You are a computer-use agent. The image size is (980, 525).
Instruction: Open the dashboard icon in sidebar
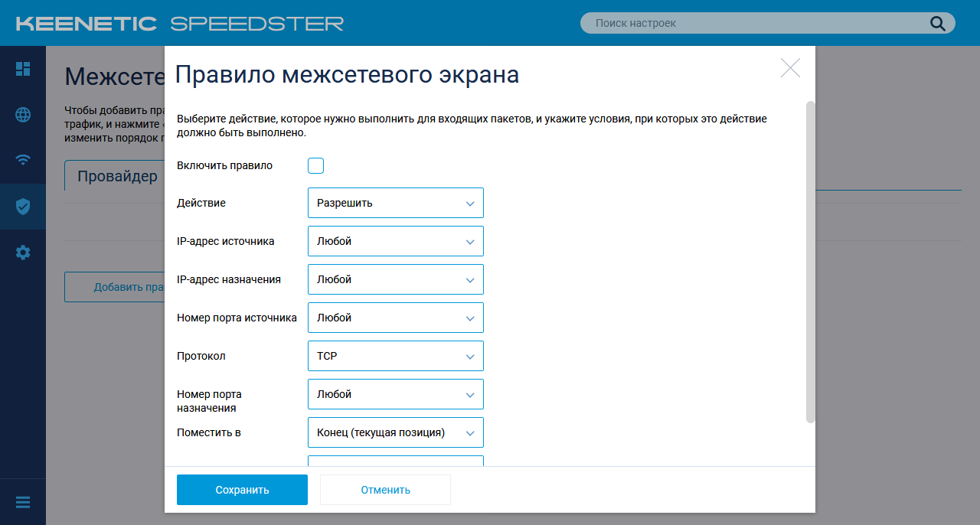tap(23, 69)
